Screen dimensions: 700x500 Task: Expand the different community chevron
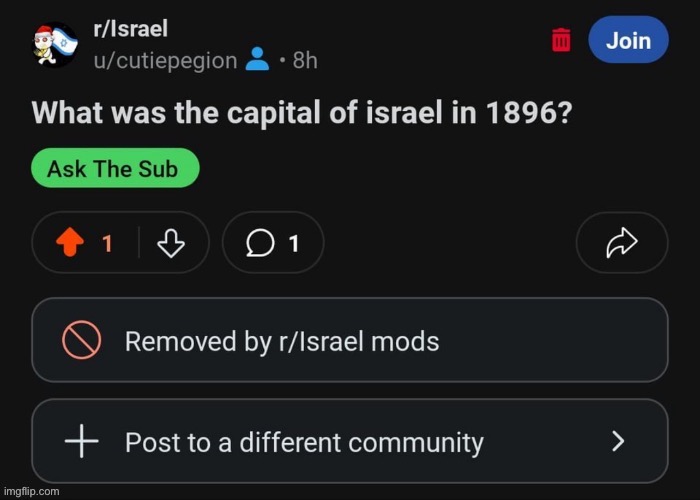point(618,441)
